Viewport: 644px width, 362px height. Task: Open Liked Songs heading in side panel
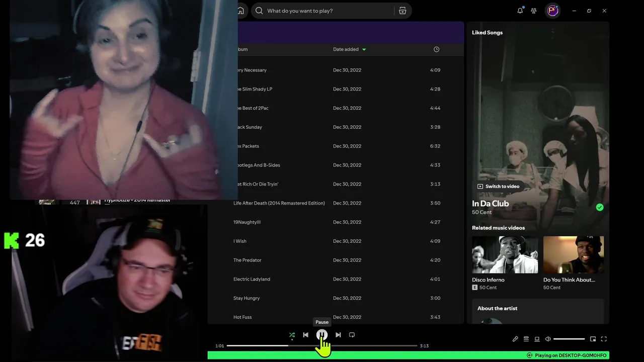[487, 33]
